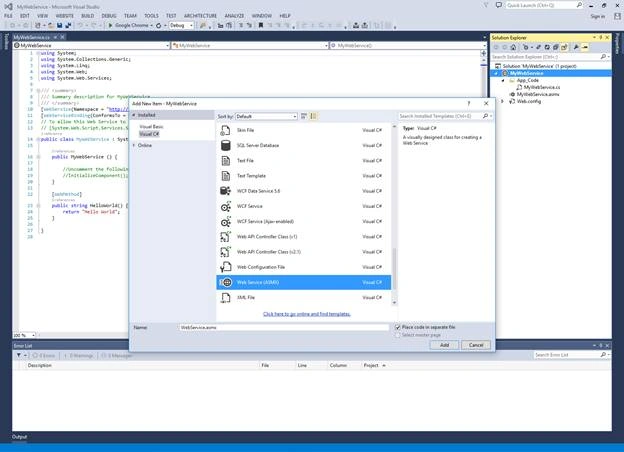The height and width of the screenshot is (452, 624).
Task: Click the Name field containing WebService.asmx
Action: [x=284, y=327]
